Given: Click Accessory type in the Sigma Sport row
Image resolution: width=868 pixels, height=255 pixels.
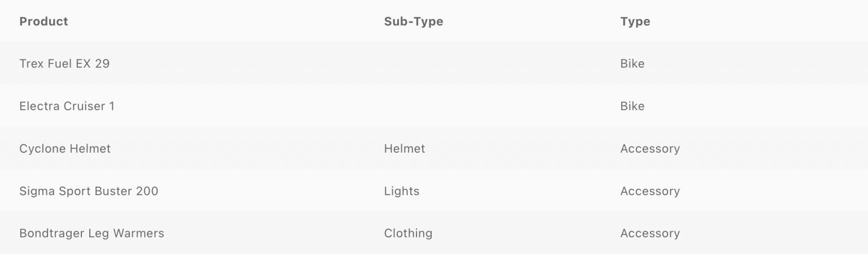Looking at the screenshot, I should pos(650,191).
